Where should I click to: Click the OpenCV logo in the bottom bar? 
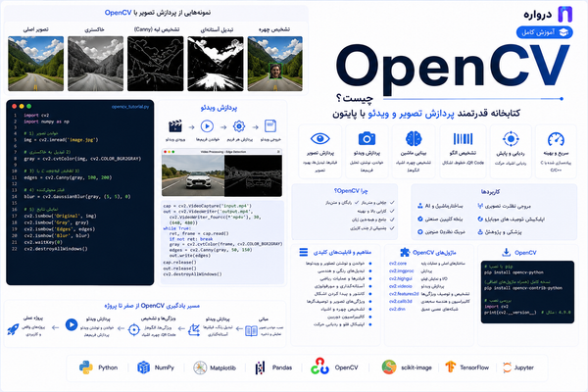(x=319, y=367)
